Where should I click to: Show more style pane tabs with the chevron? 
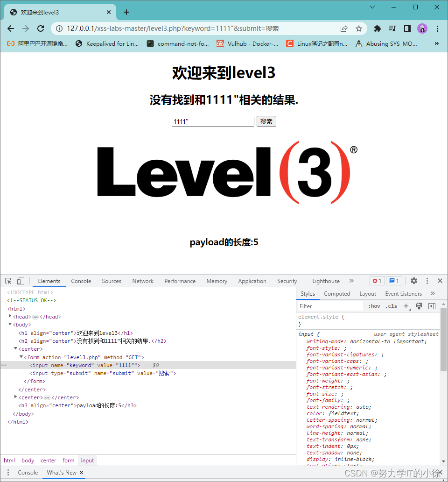[x=433, y=293]
